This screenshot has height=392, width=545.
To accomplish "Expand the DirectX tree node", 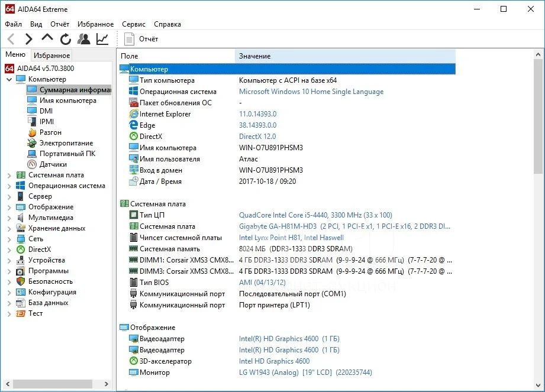I will pos(9,250).
